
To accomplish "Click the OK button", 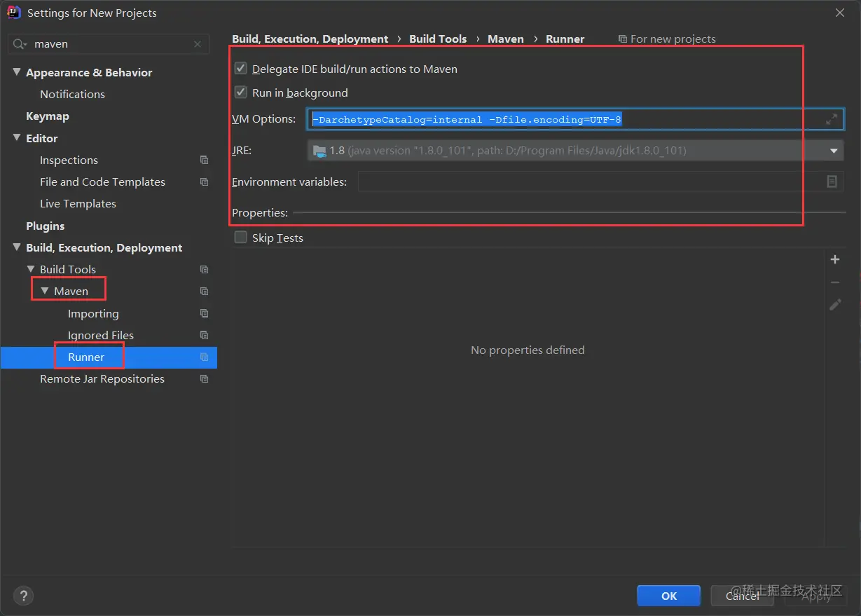I will [669, 596].
